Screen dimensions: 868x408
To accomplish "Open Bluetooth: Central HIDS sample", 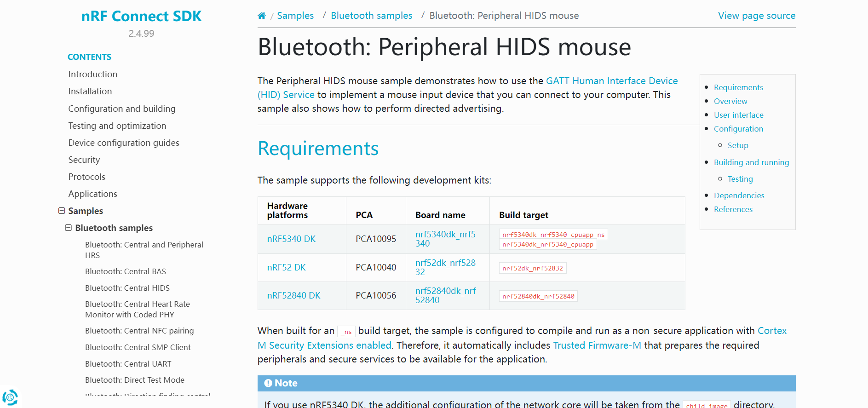I will [x=127, y=288].
